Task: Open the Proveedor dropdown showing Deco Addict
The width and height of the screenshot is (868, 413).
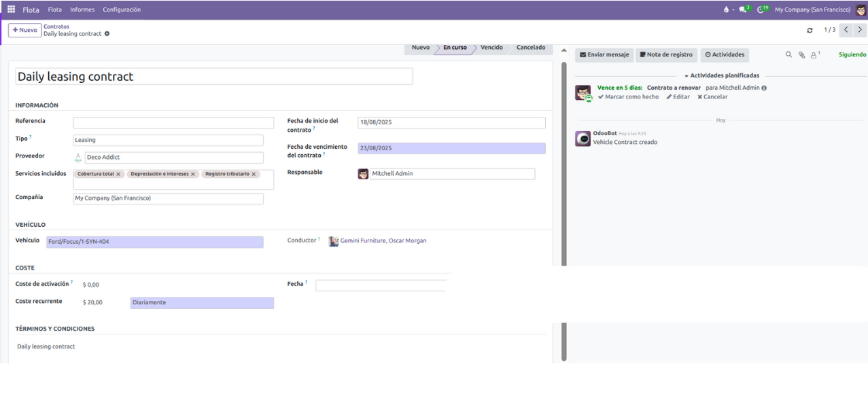Action: coord(174,158)
